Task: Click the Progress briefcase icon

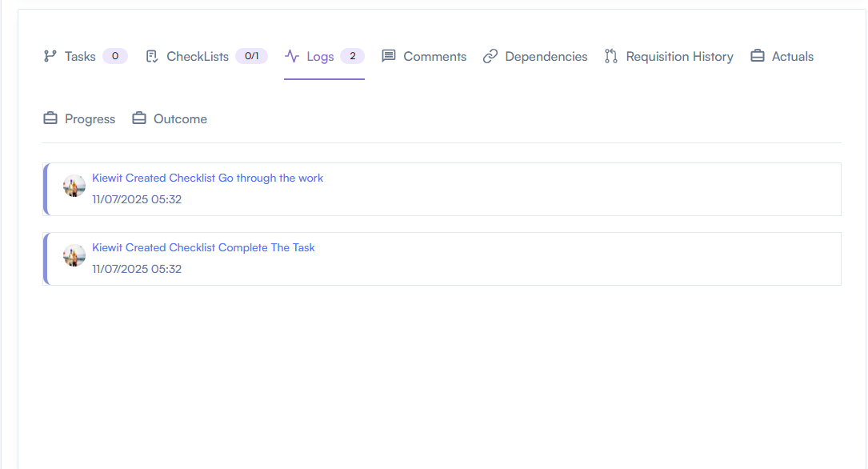Action: tap(50, 119)
